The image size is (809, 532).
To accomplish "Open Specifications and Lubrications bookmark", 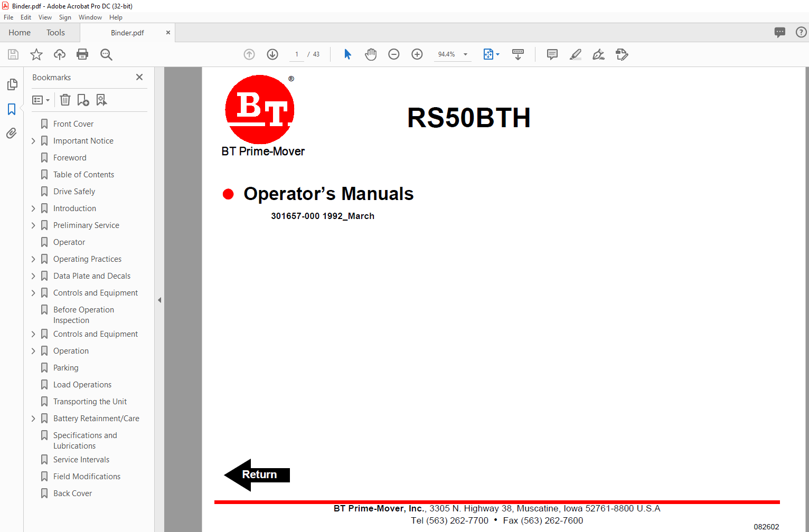I will pos(85,441).
